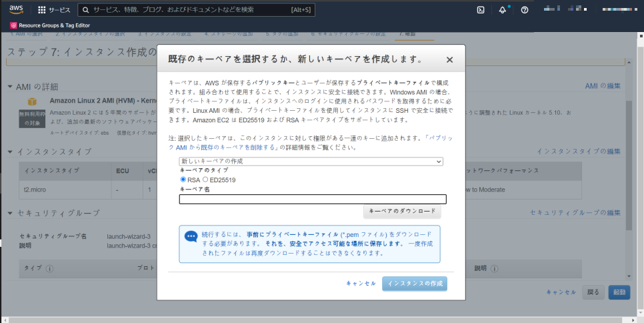
Task: Click the 無料利用枠の対象 badge
Action: click(x=32, y=118)
